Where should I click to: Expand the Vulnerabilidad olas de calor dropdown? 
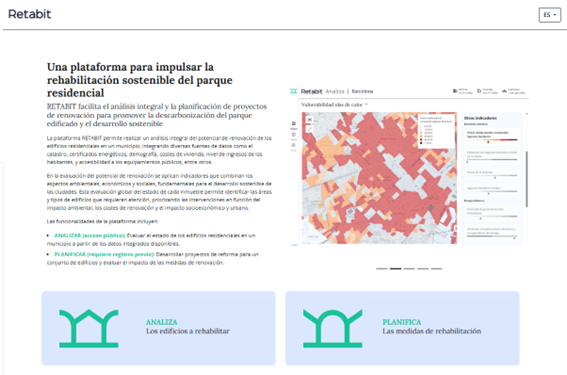334,105
